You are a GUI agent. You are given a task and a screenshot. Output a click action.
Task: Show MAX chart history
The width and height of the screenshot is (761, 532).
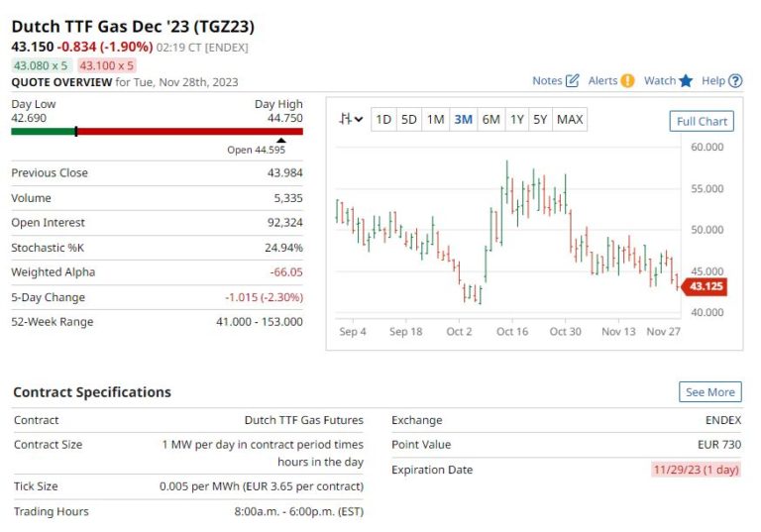[570, 120]
